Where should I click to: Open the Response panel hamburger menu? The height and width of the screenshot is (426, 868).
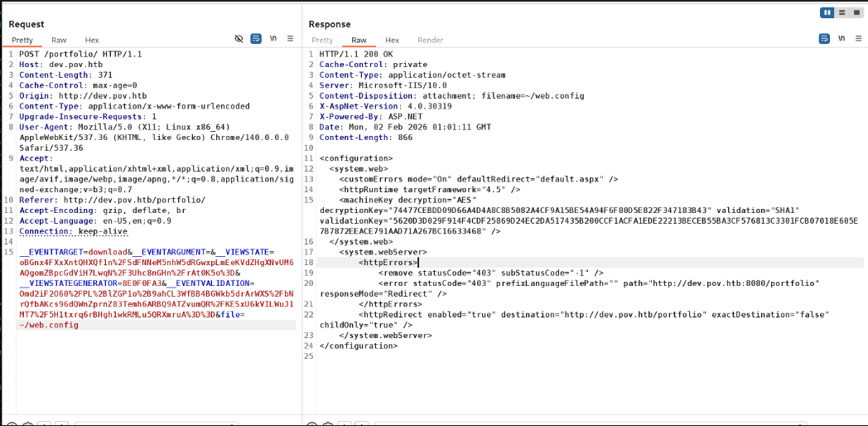tap(859, 39)
